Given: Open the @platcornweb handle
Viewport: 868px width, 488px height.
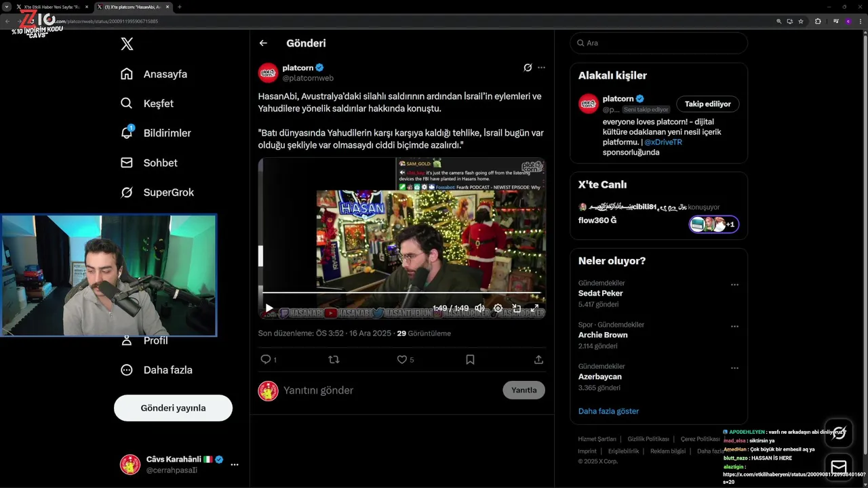Looking at the screenshot, I should point(308,78).
